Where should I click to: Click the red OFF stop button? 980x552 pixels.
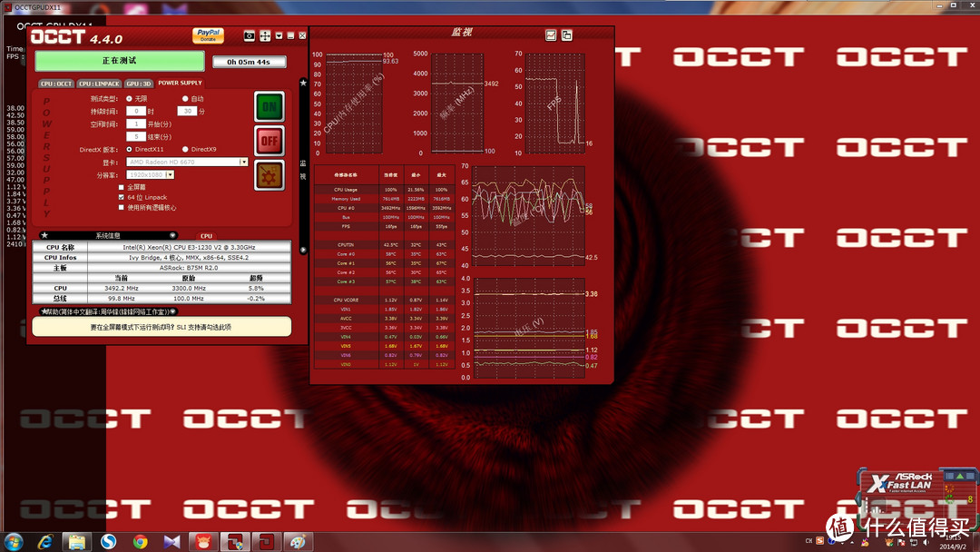(269, 141)
